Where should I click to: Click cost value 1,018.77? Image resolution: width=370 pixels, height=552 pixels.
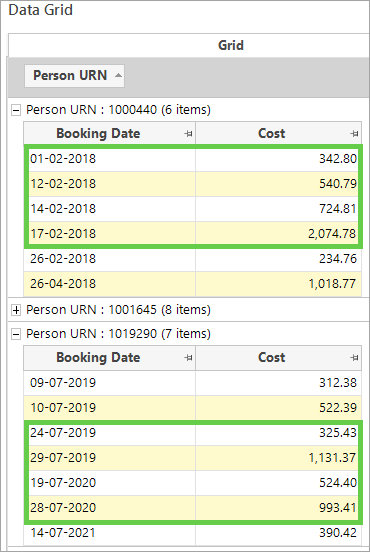click(x=332, y=284)
